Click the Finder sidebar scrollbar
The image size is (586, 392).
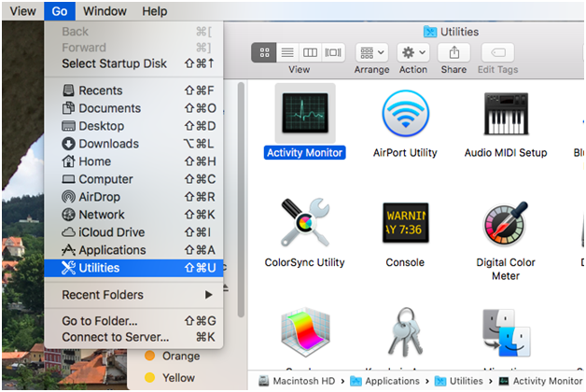click(241, 200)
